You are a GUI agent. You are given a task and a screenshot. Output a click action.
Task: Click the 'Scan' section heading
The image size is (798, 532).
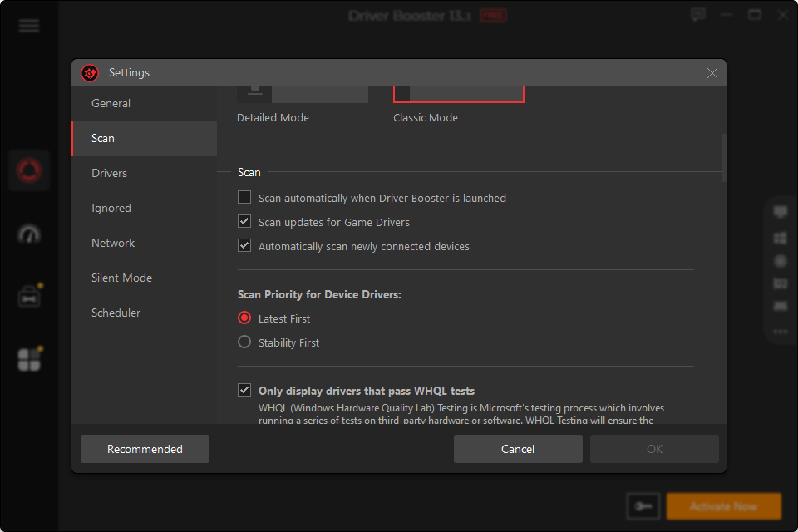[x=249, y=173]
